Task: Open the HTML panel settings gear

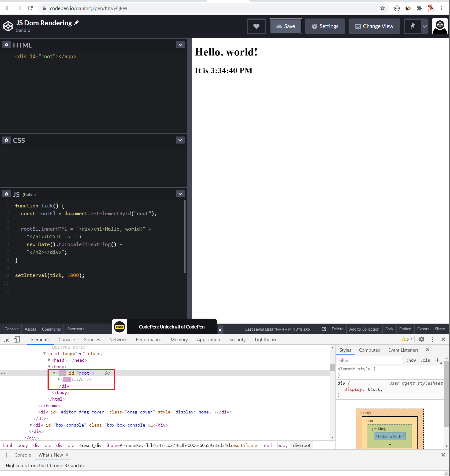Action: tap(6, 45)
